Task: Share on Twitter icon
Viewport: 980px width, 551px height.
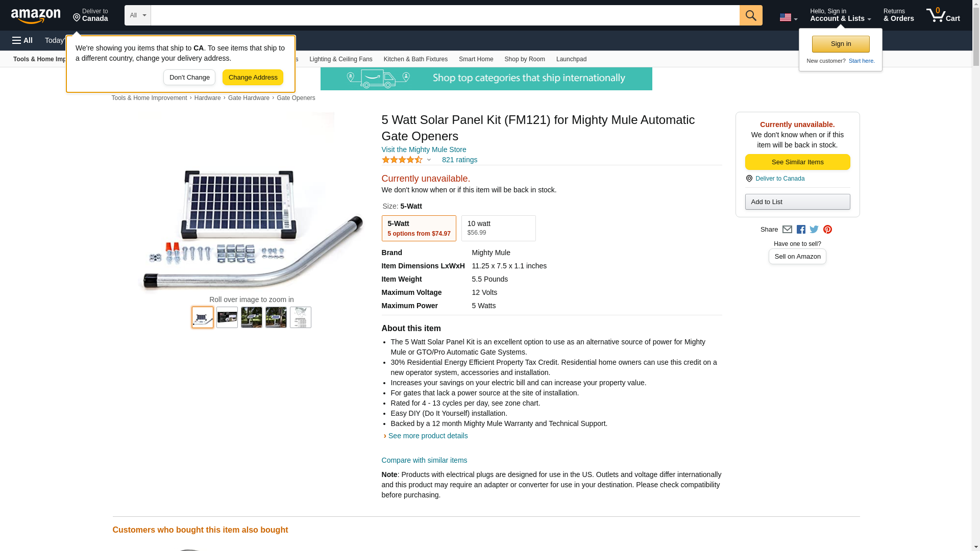Action: tap(814, 230)
